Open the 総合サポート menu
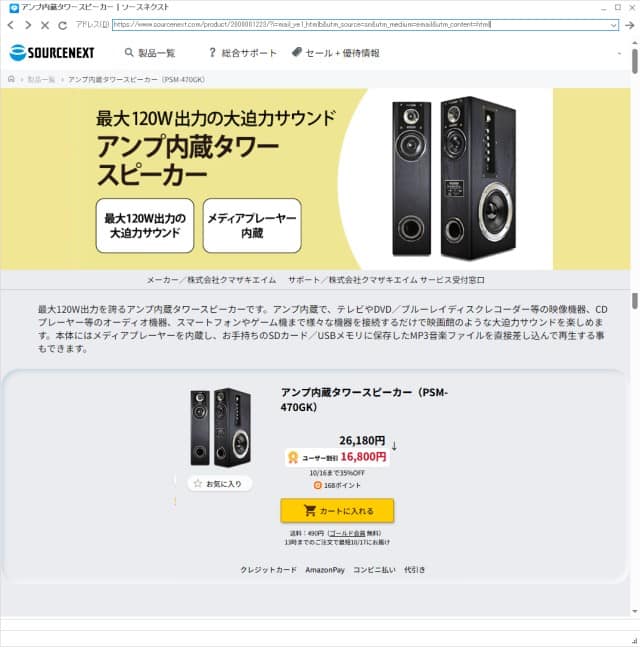Image resolution: width=640 pixels, height=663 pixels. (x=243, y=53)
